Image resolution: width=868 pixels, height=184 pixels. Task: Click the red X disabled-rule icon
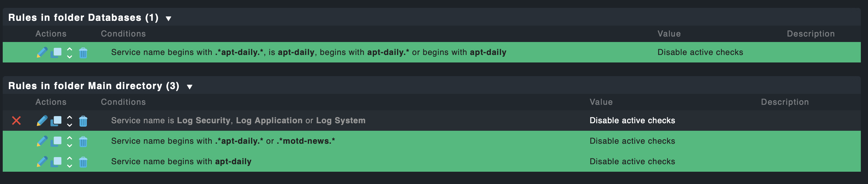tap(16, 121)
